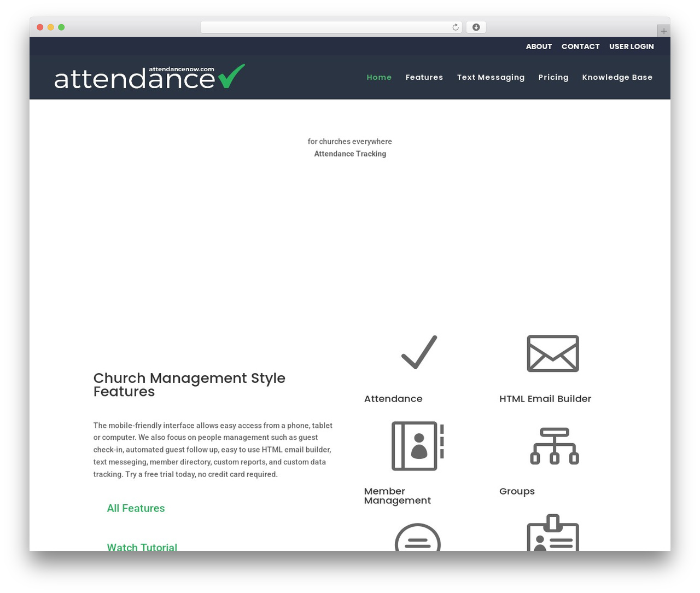700x593 pixels.
Task: Click the ID badge icon
Action: (553, 532)
